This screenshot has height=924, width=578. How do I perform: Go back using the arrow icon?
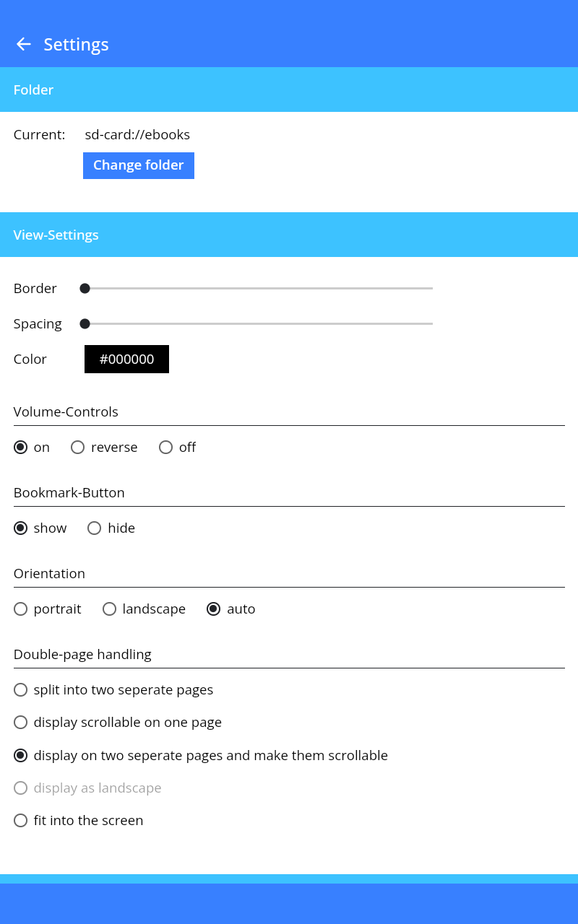coord(23,44)
